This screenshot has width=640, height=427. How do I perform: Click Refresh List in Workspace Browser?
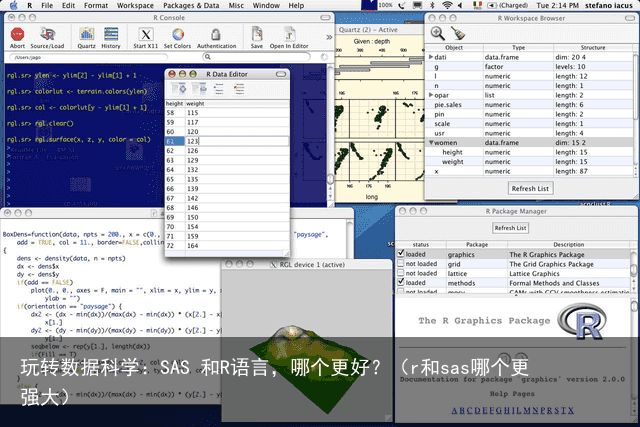tap(530, 189)
